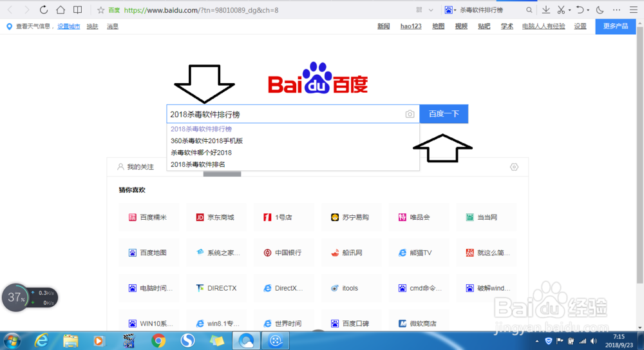Show hidden tray icons arrow

(537, 341)
